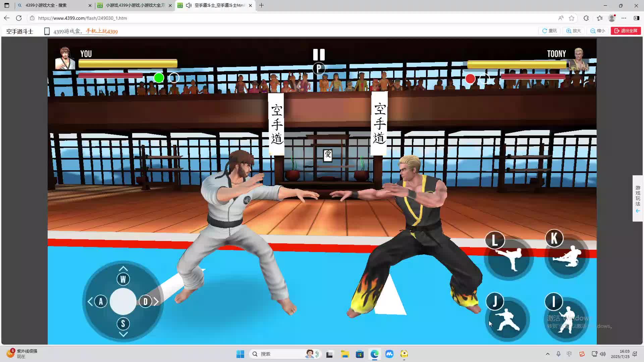Mute the audio on the 空手道斗士 tab
The width and height of the screenshot is (644, 362).
coord(189,5)
